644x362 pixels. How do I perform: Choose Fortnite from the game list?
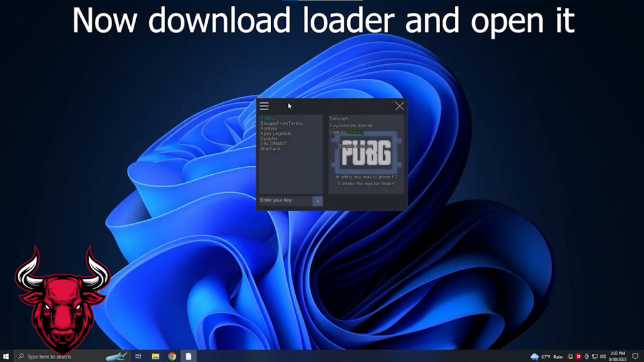click(269, 129)
